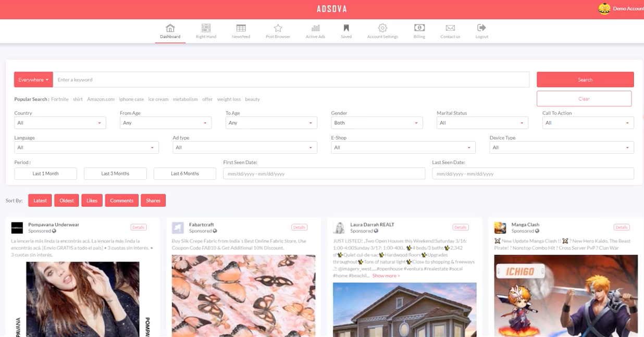Click the Manga Clash profile picture
This screenshot has height=337, width=644.
(x=500, y=228)
